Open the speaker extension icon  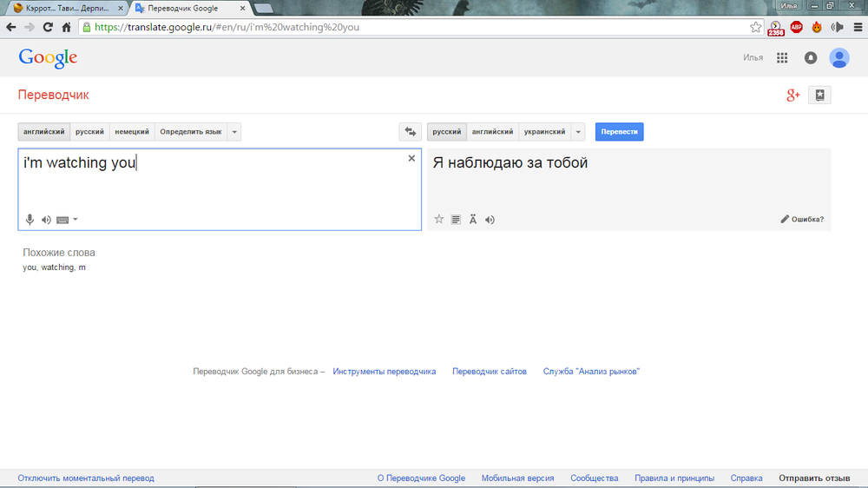pos(837,27)
